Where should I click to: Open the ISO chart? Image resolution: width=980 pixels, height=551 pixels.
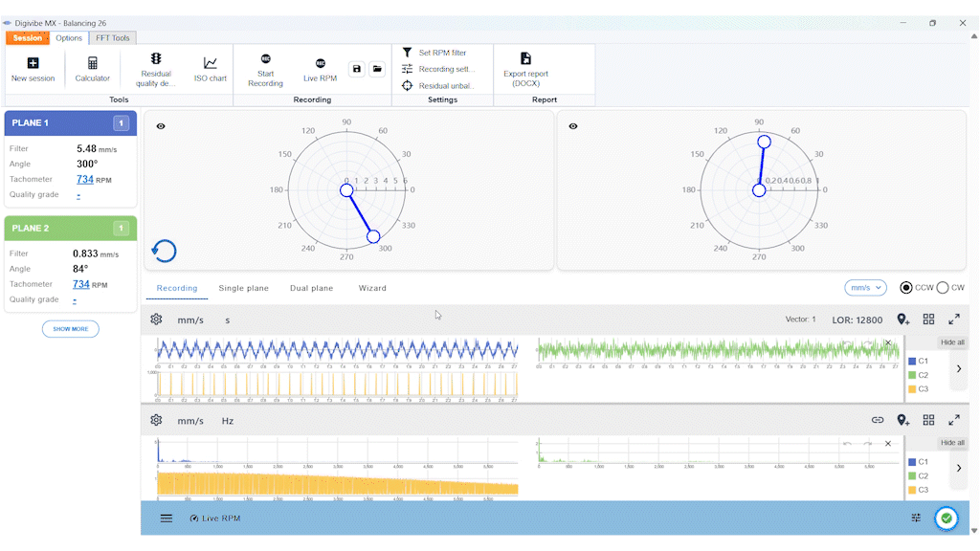[211, 68]
